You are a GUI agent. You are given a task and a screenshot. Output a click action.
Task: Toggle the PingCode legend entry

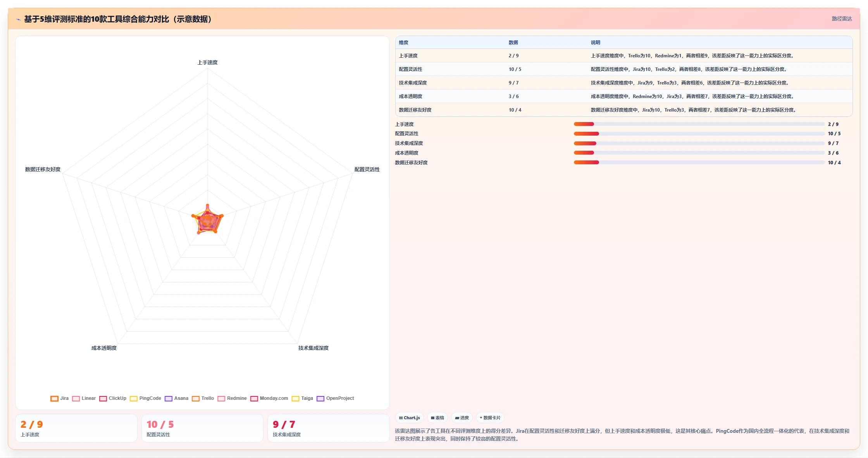tap(145, 398)
